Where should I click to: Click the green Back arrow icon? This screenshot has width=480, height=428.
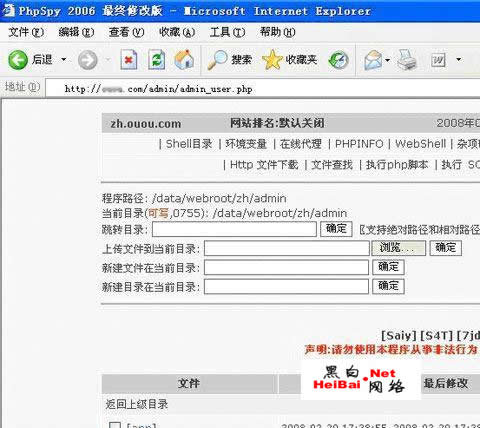pos(18,60)
